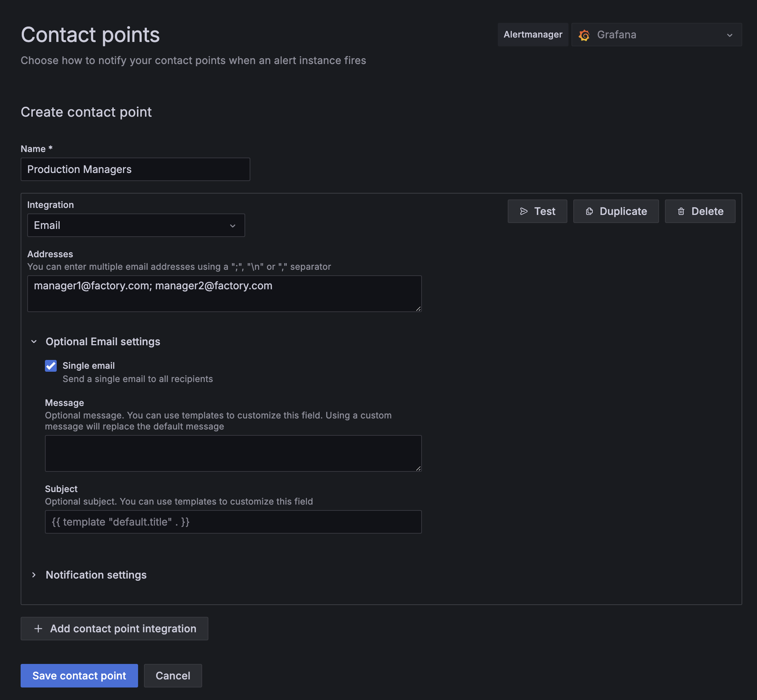757x700 pixels.
Task: Click Save contact point button
Action: (x=79, y=676)
